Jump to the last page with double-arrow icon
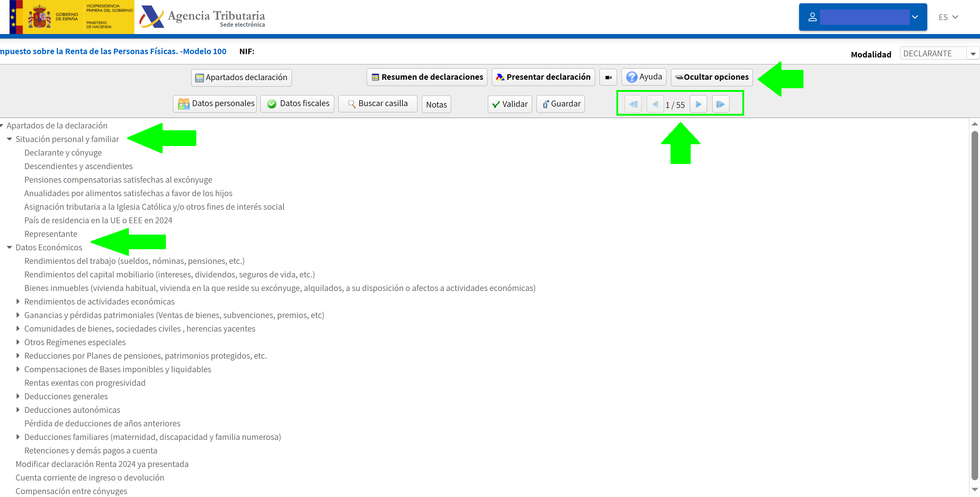 click(x=720, y=104)
